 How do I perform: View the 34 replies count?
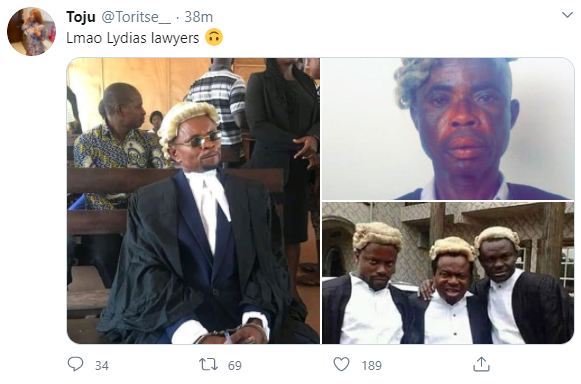102,366
